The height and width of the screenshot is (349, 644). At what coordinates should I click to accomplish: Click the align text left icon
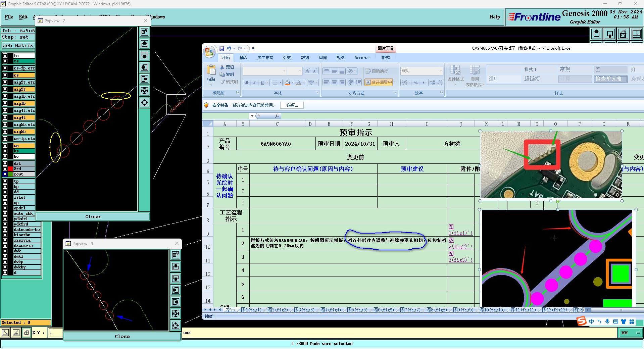click(326, 82)
